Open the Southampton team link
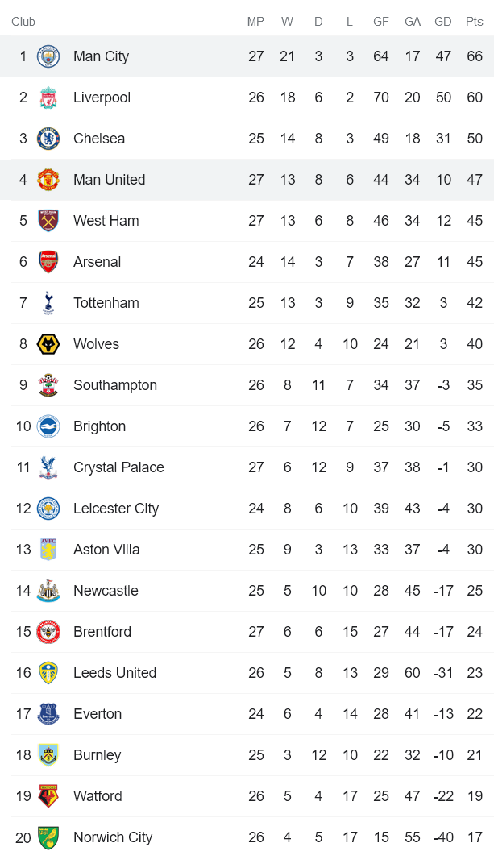Viewport: 494px width, 868px height. pyautogui.click(x=115, y=385)
